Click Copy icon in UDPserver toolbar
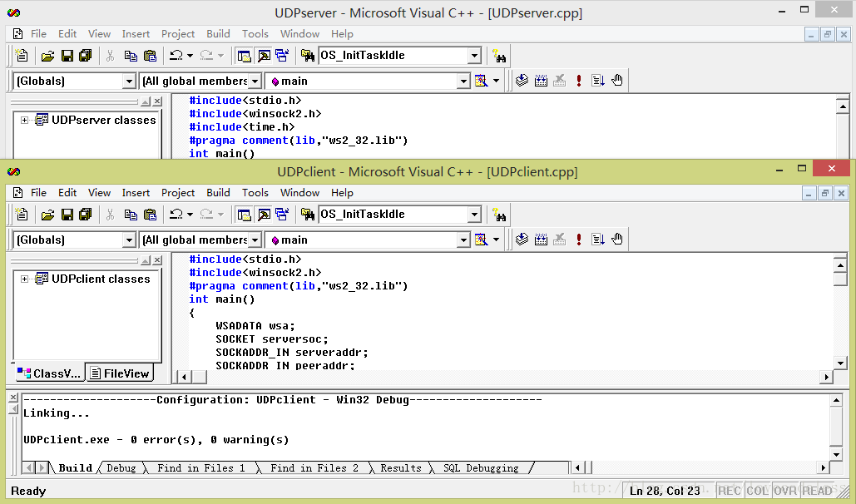Viewport: 856px width, 504px height. click(131, 56)
